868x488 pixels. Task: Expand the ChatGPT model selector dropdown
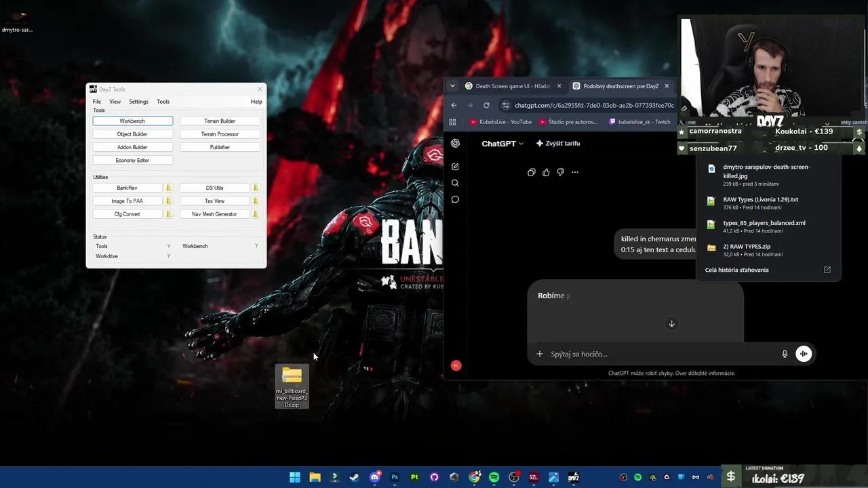click(502, 144)
